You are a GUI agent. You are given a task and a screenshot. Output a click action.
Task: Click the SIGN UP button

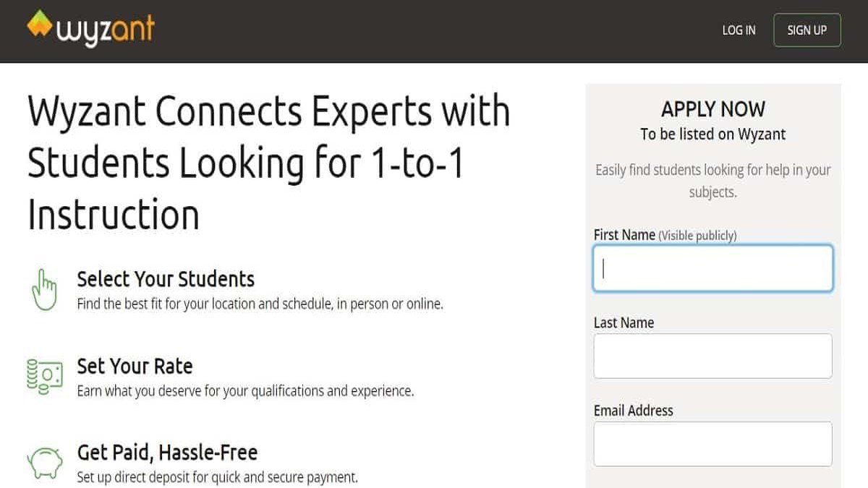point(807,30)
